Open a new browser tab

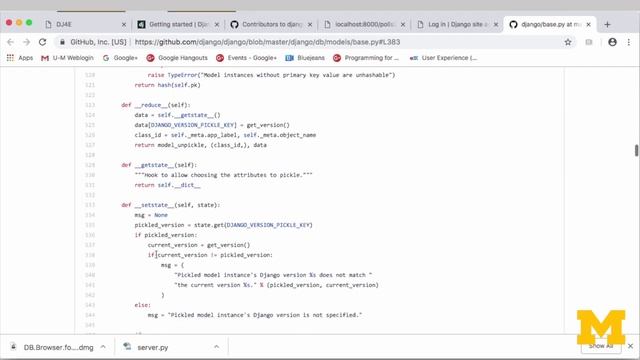tap(607, 24)
